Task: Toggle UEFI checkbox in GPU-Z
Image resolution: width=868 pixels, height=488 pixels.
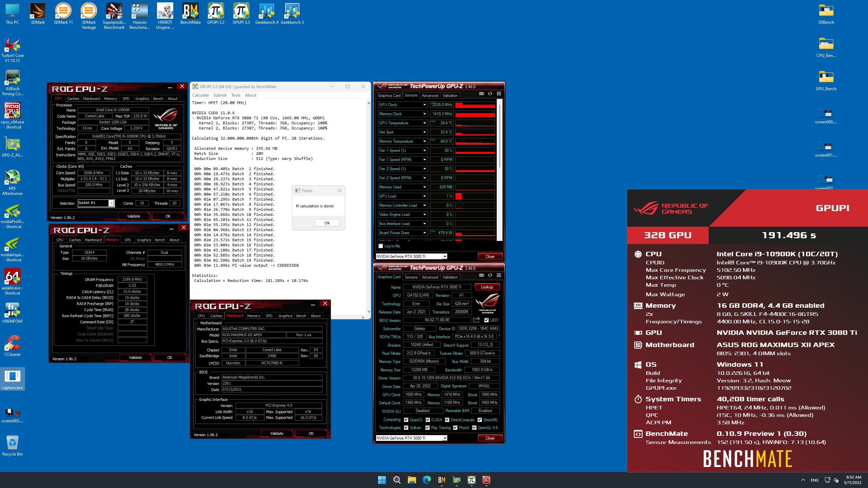Action: [487, 320]
